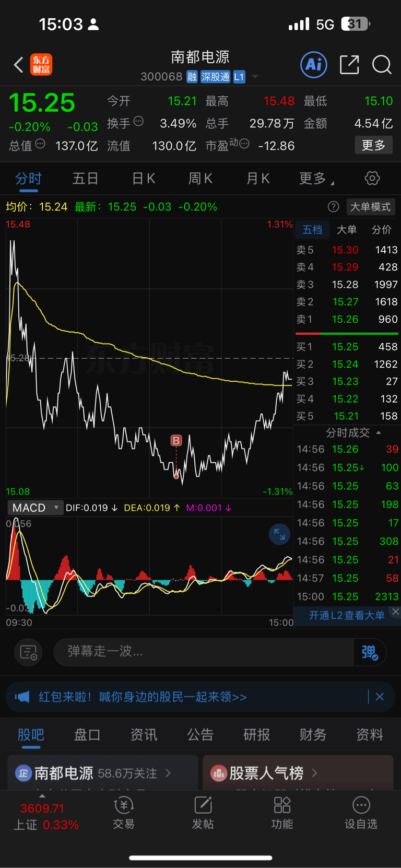
Task: Tap the 更多 quote details button
Action: pyautogui.click(x=374, y=145)
